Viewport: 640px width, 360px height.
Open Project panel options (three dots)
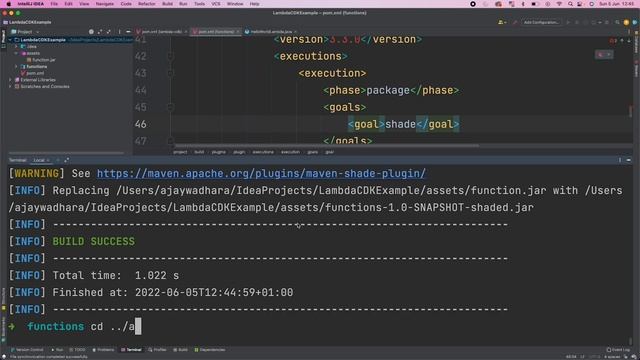[119, 31]
